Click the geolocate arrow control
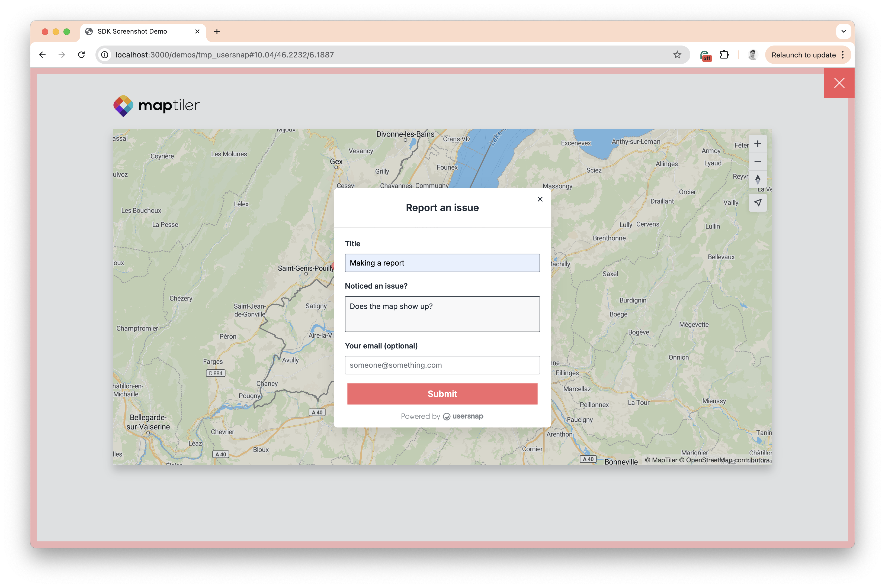 click(x=758, y=202)
